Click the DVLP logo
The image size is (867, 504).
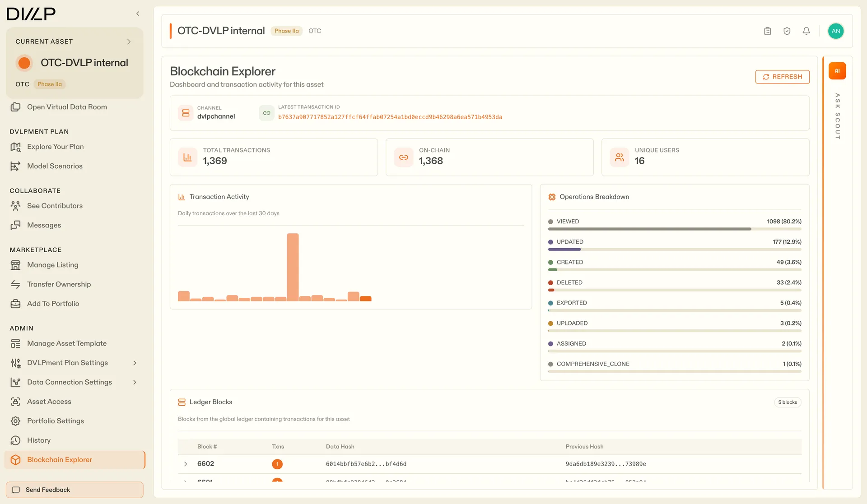tap(31, 14)
